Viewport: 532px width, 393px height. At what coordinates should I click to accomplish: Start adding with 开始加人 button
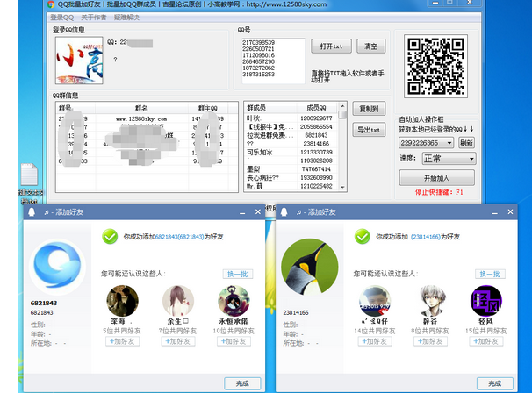[x=436, y=178]
